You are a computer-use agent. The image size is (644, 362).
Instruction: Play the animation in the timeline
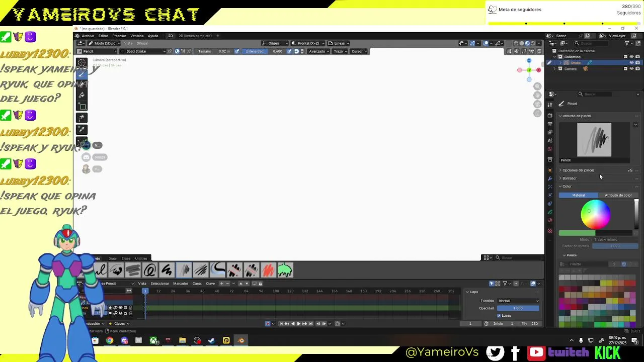pos(298,324)
